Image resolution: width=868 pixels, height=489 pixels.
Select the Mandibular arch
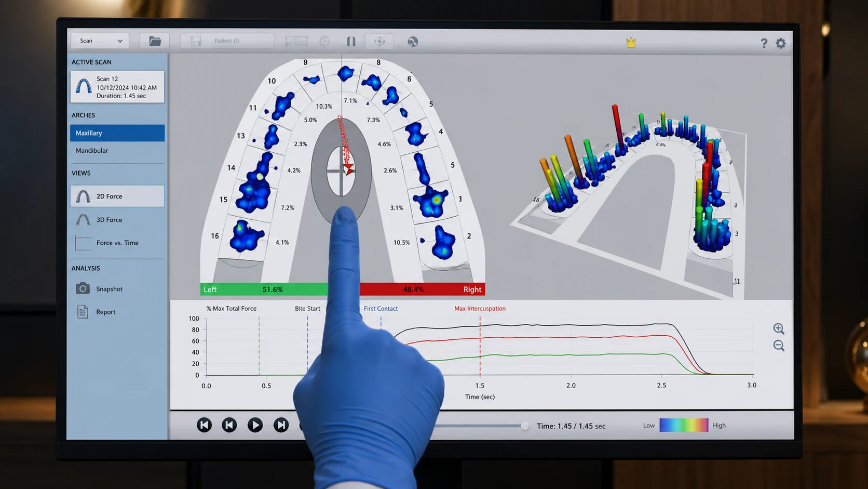pyautogui.click(x=117, y=151)
